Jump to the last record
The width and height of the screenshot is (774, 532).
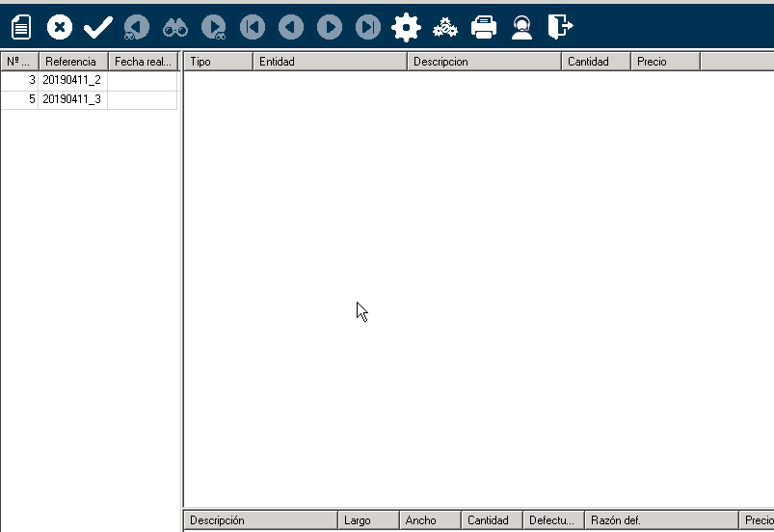(x=368, y=28)
